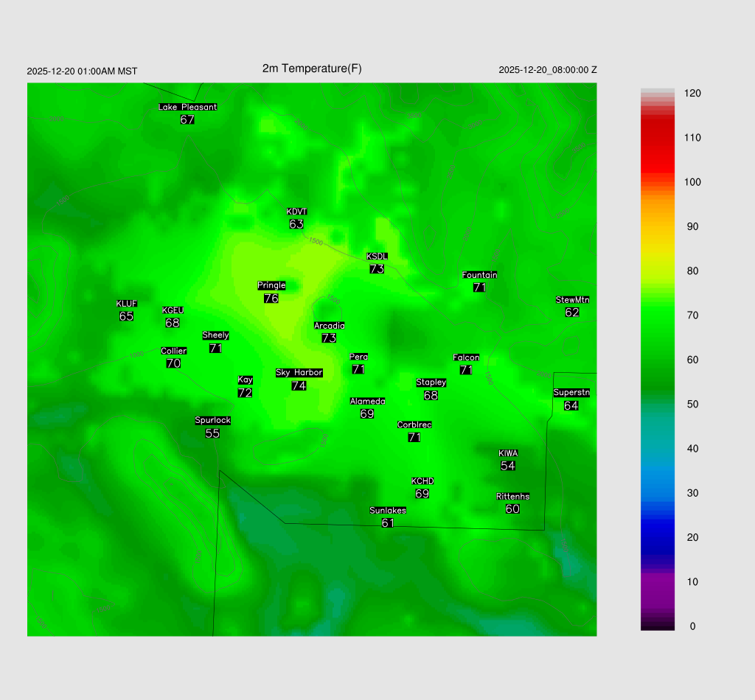The width and height of the screenshot is (755, 700).
Task: Click the Corbirec station label
Action: click(414, 425)
